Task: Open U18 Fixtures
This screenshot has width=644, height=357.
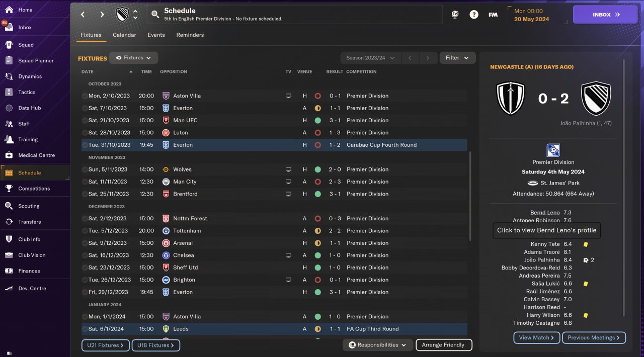Action: [156, 345]
